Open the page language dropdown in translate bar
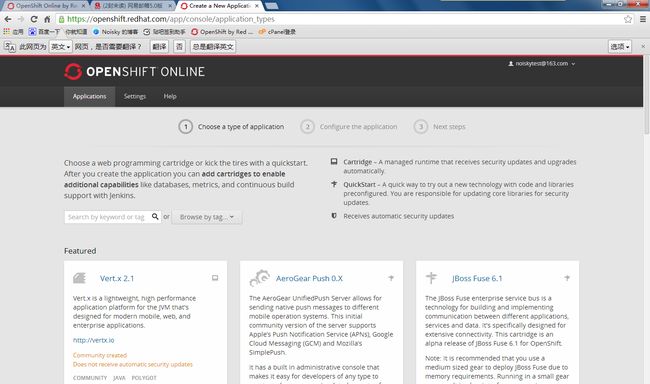Screen dimensions: 650x384 point(61,46)
